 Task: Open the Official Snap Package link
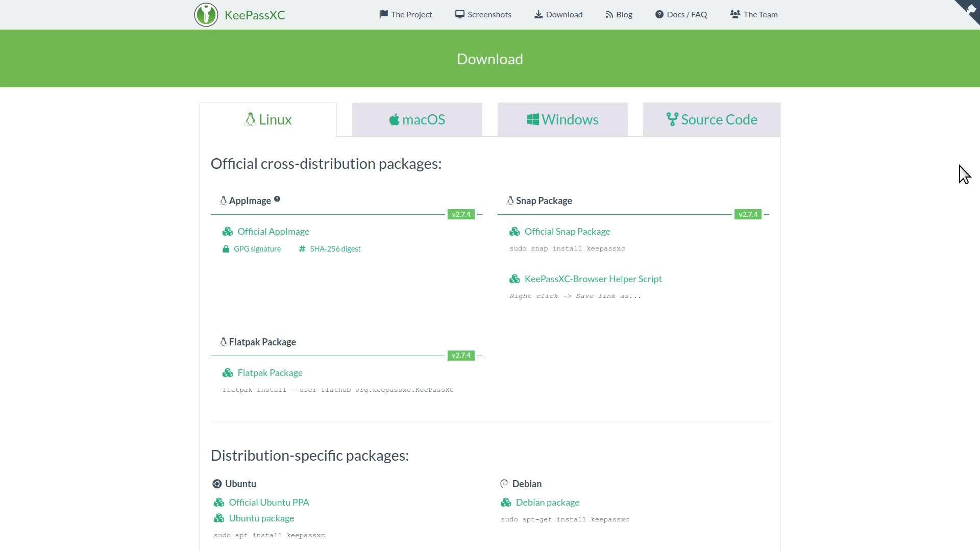pos(568,232)
